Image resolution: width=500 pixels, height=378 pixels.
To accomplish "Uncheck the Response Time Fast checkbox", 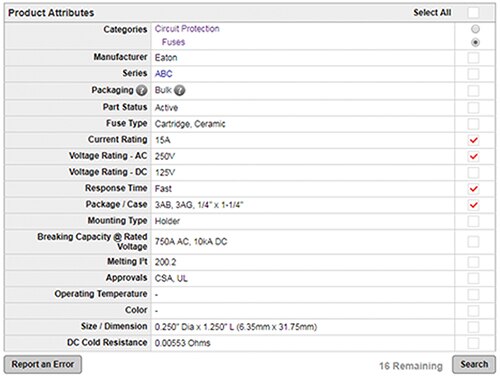I will tap(473, 189).
